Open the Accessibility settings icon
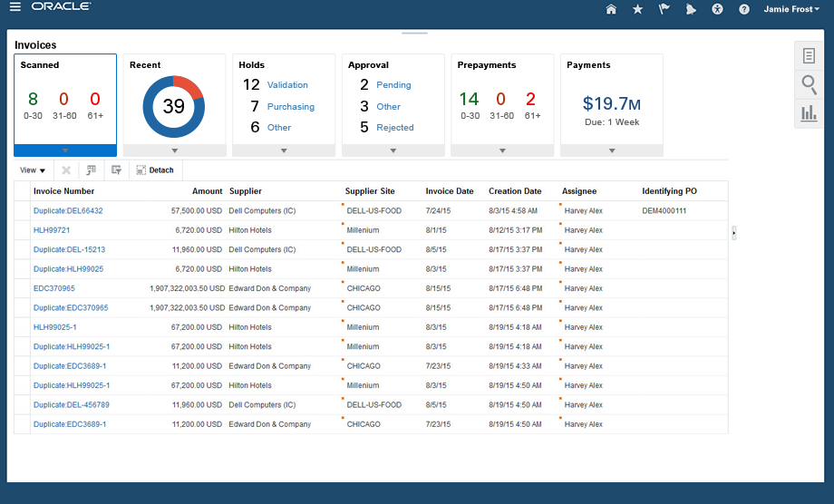 tap(717, 9)
